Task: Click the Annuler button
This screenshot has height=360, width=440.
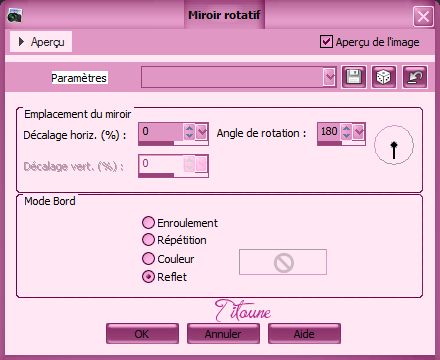Action: pos(223,333)
